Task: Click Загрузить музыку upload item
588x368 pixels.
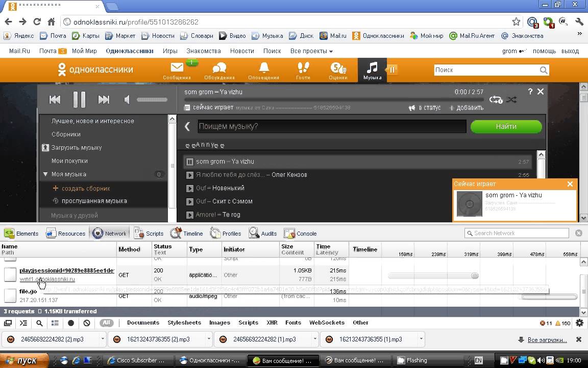Action: click(x=76, y=148)
